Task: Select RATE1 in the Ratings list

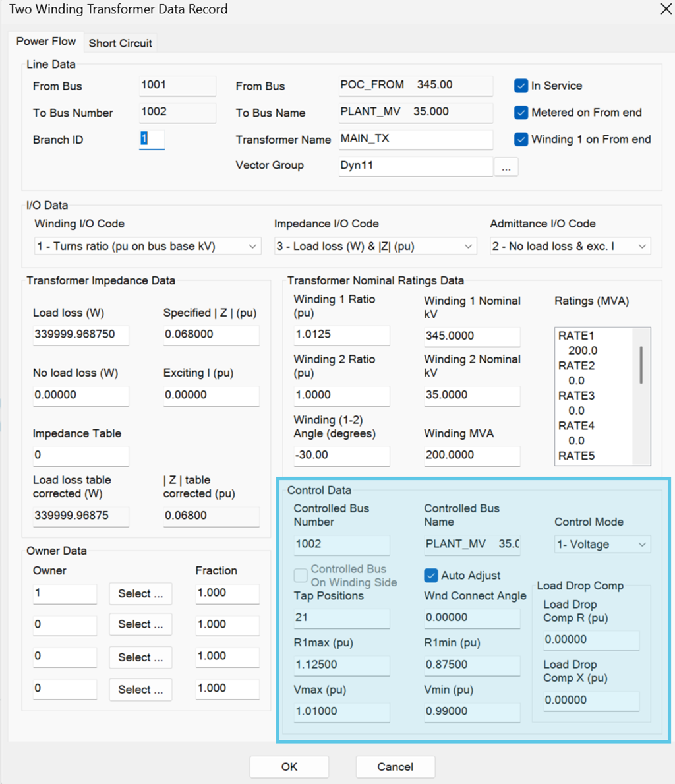Action: tap(576, 336)
